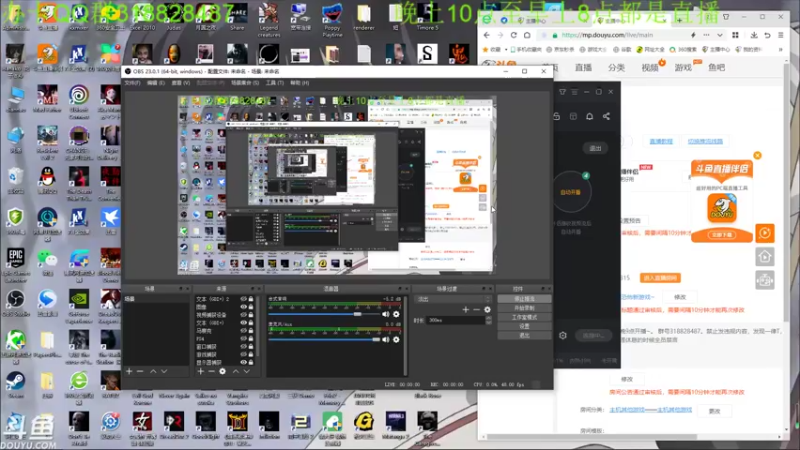The image size is (800, 450).
Task: Toggle visibility of PS4 source
Action: click(243, 338)
